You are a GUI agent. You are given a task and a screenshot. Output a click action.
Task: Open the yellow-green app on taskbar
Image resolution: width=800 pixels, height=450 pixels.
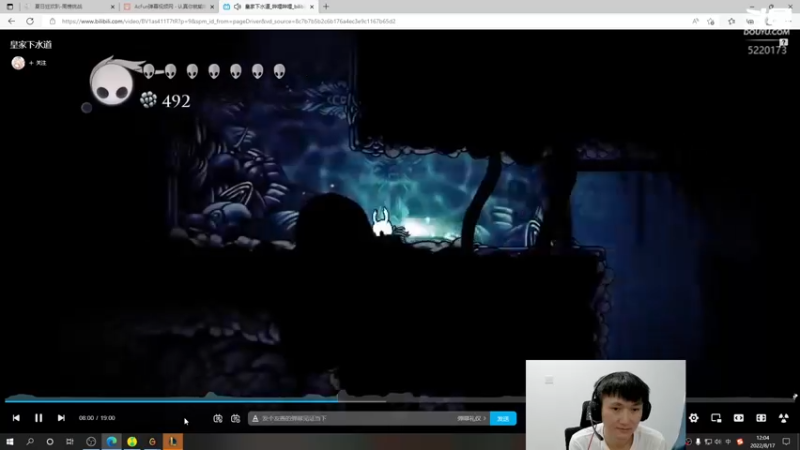(x=132, y=442)
